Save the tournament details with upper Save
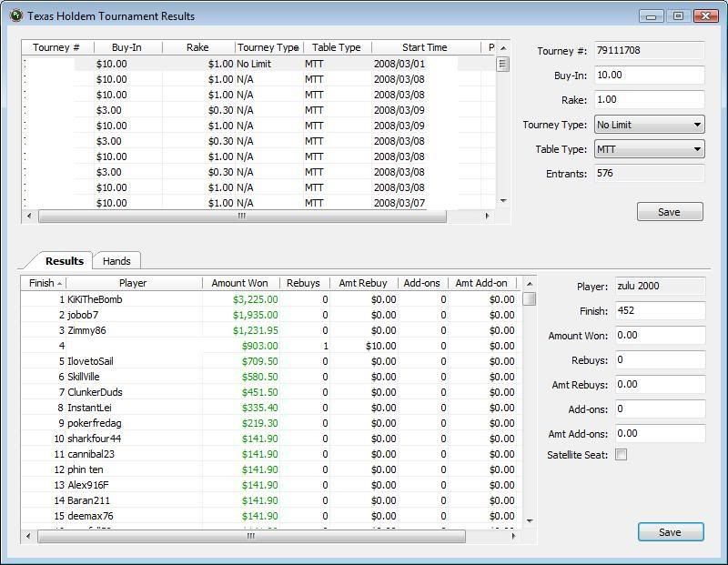This screenshot has width=728, height=565. [x=669, y=212]
